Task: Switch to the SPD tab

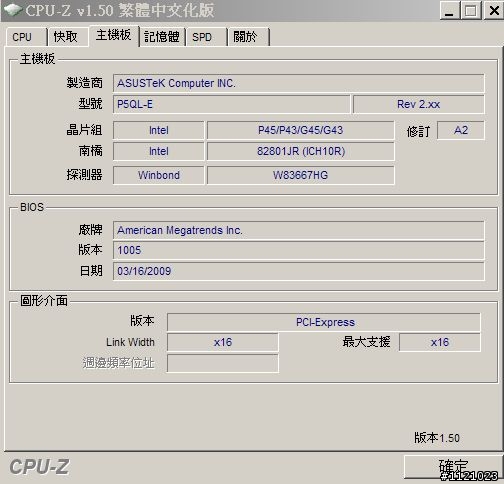Action: click(x=206, y=37)
